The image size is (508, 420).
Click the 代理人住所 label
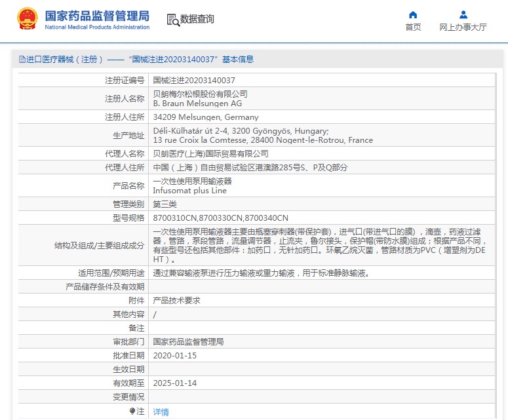[125, 168]
